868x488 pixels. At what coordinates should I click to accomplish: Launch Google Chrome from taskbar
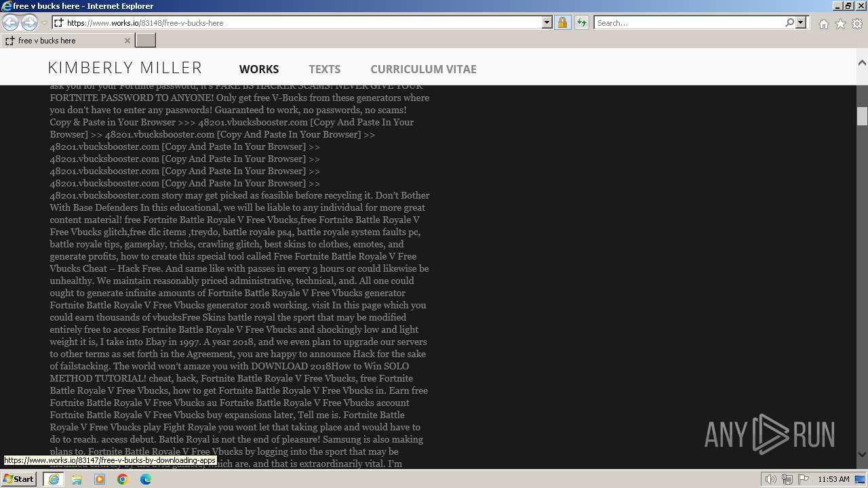(x=123, y=479)
